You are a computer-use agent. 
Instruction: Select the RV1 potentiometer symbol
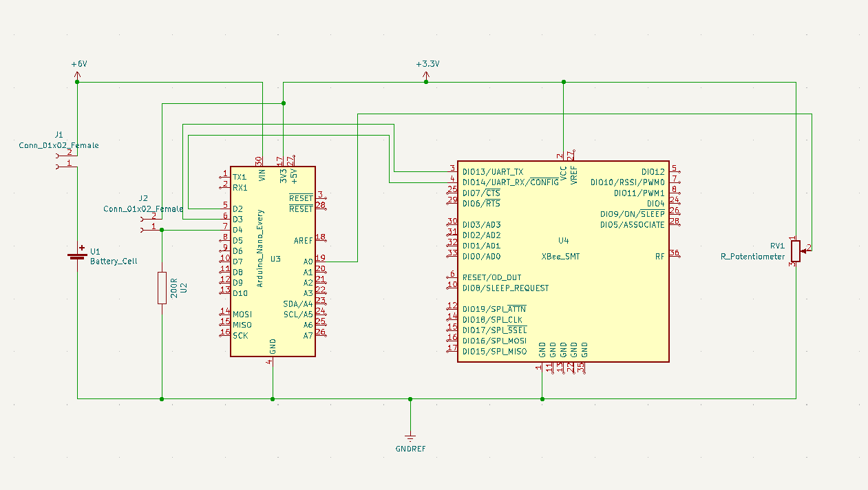[x=798, y=250]
